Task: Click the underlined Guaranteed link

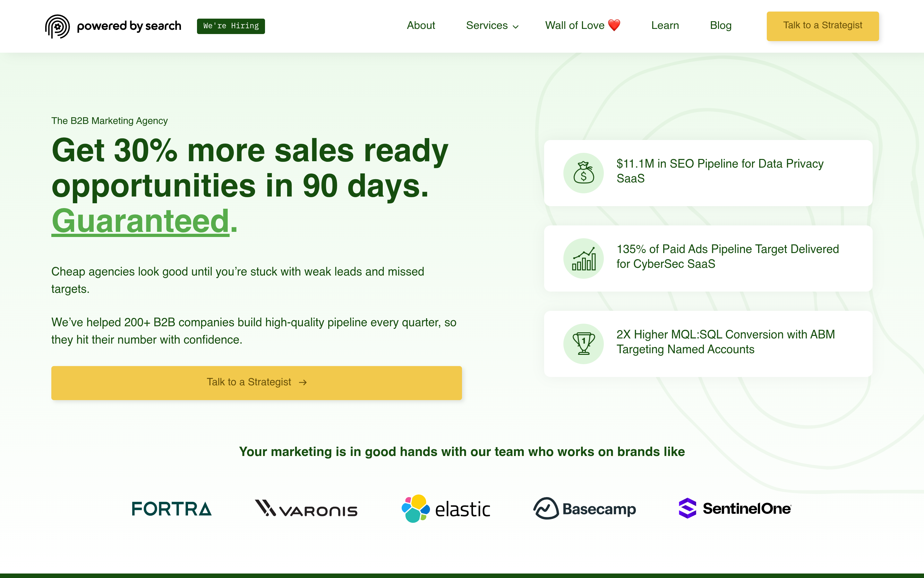Action: [141, 221]
